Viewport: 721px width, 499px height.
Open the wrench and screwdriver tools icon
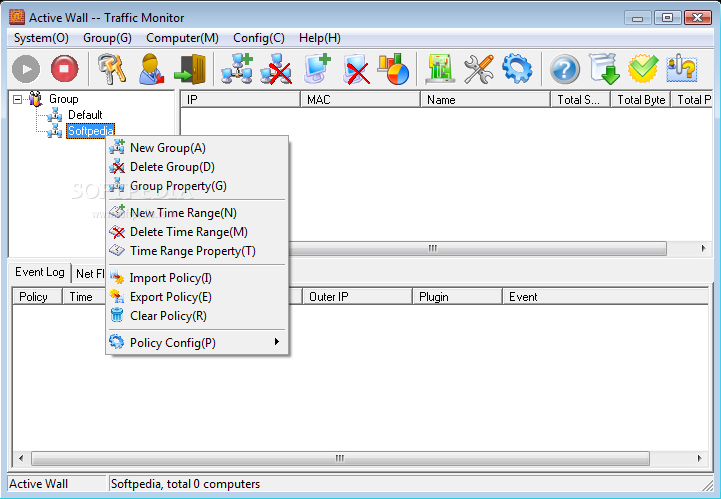coord(479,69)
